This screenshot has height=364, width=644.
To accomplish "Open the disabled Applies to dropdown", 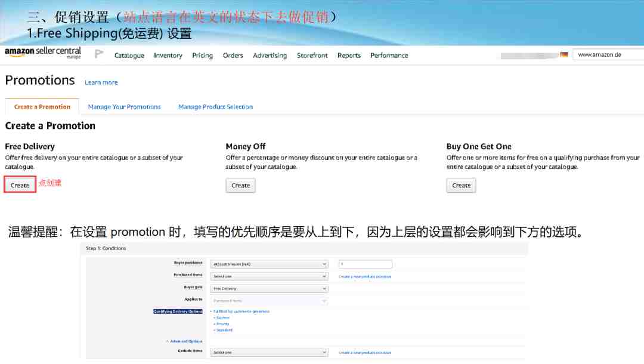I will 269,301.
